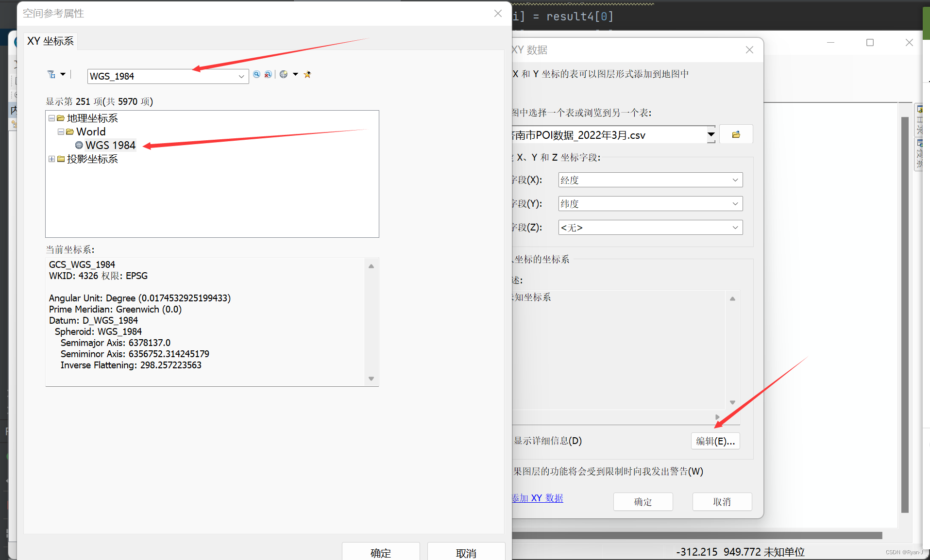Click 确定 in XY 数据 dialog

(x=643, y=502)
